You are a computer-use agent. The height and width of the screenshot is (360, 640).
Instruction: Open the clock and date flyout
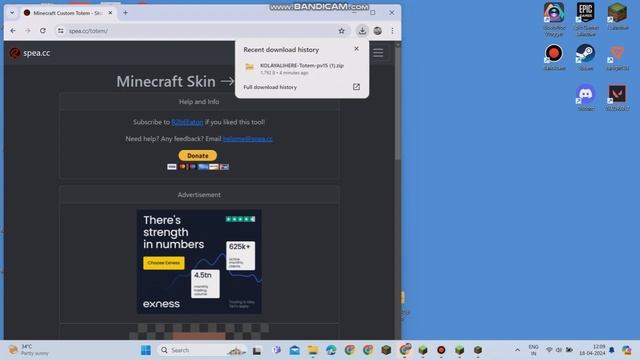[592, 350]
